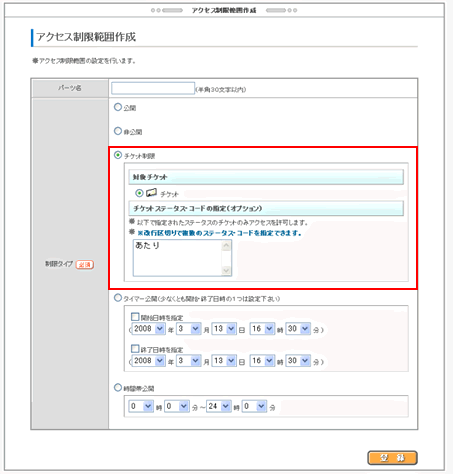Enable the 開始日時を指定 checkbox

tap(135, 316)
